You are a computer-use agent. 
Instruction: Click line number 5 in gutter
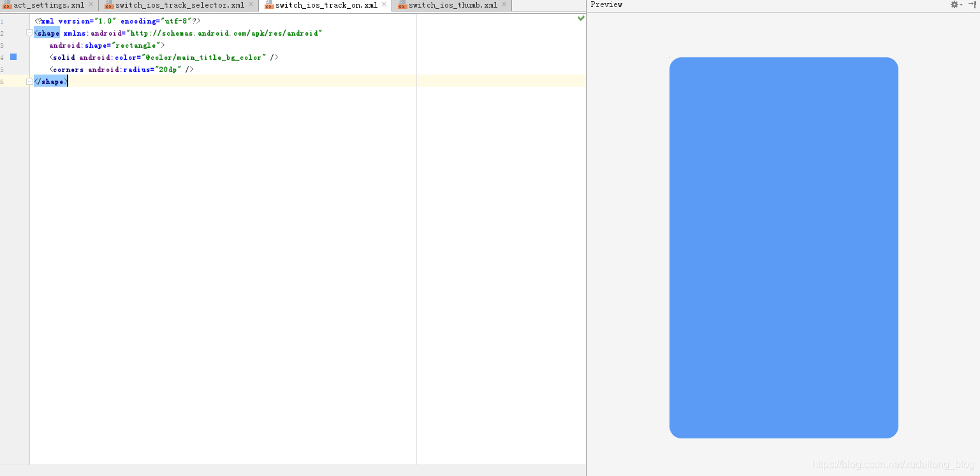pos(2,69)
